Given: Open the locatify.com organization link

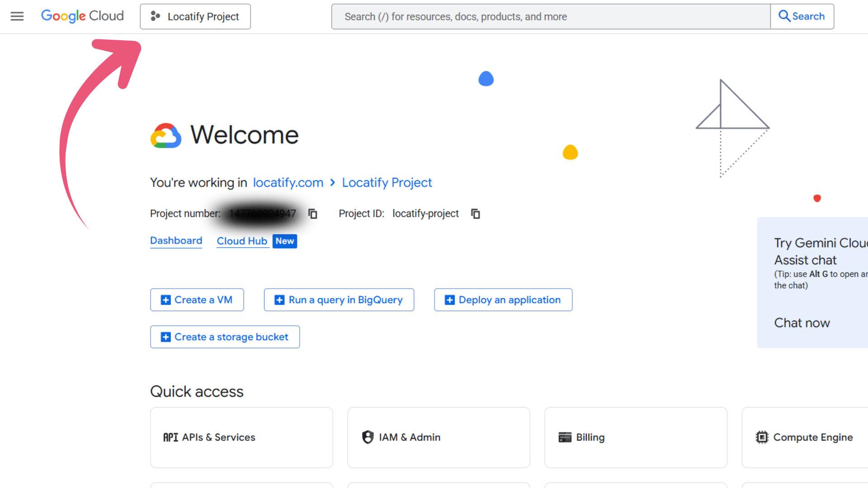Looking at the screenshot, I should tap(288, 183).
